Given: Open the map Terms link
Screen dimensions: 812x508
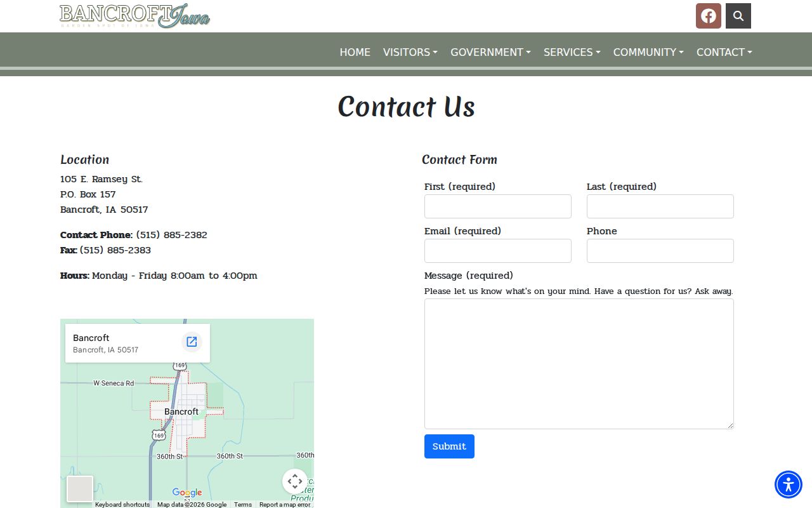Looking at the screenshot, I should 243,505.
